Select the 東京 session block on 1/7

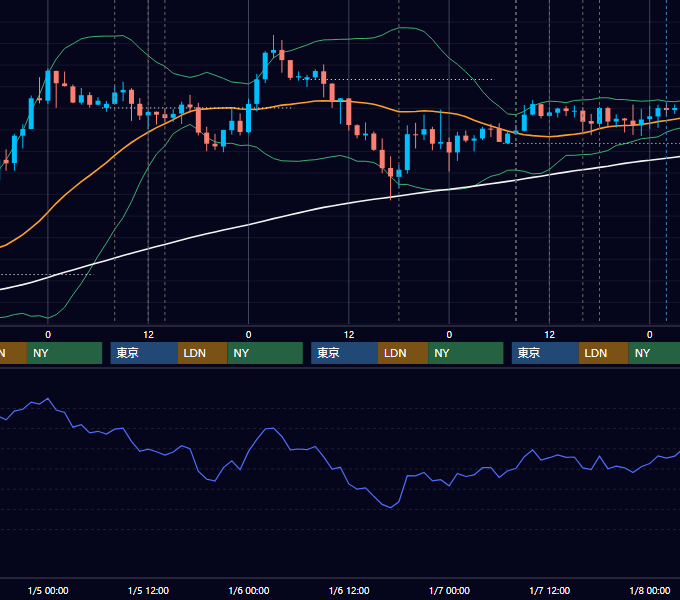point(545,353)
